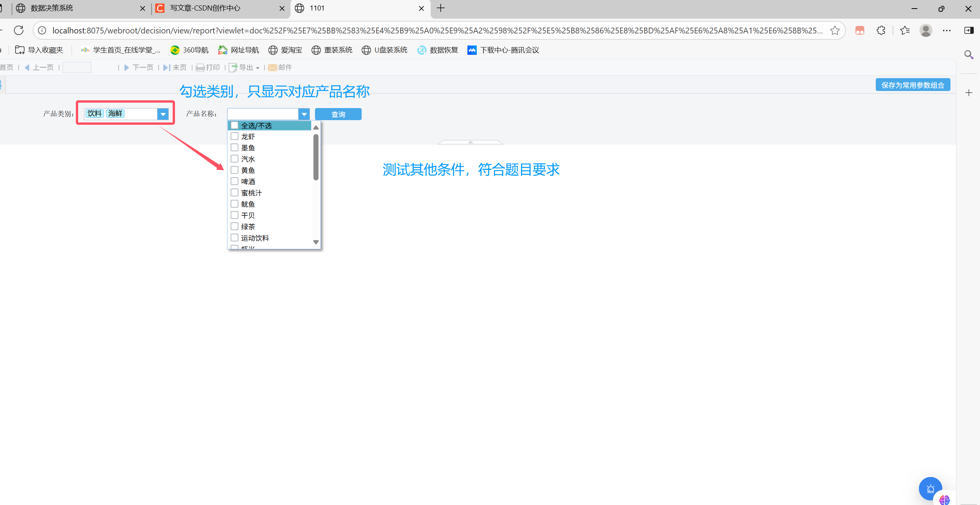Image resolution: width=980 pixels, height=505 pixels.
Task: Tick the 啤酒 checkbox
Action: coord(234,182)
